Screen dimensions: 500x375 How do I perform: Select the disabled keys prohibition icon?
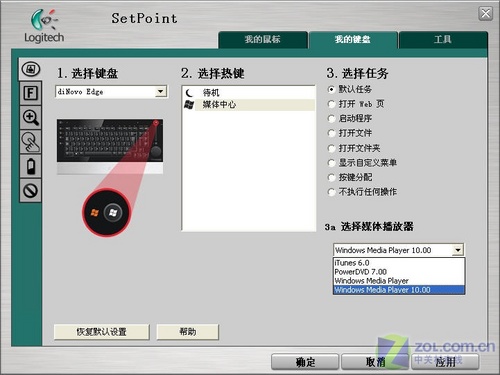coord(31,191)
